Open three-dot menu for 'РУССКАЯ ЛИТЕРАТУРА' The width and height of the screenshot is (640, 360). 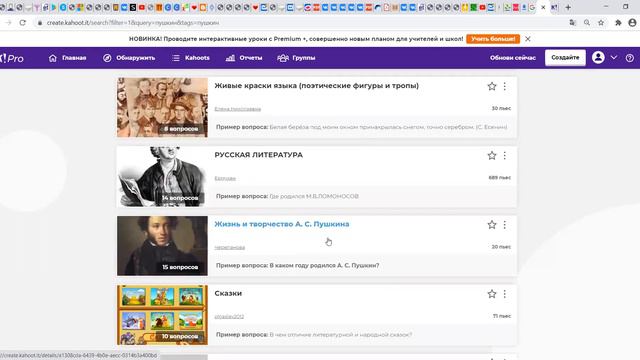pos(504,156)
